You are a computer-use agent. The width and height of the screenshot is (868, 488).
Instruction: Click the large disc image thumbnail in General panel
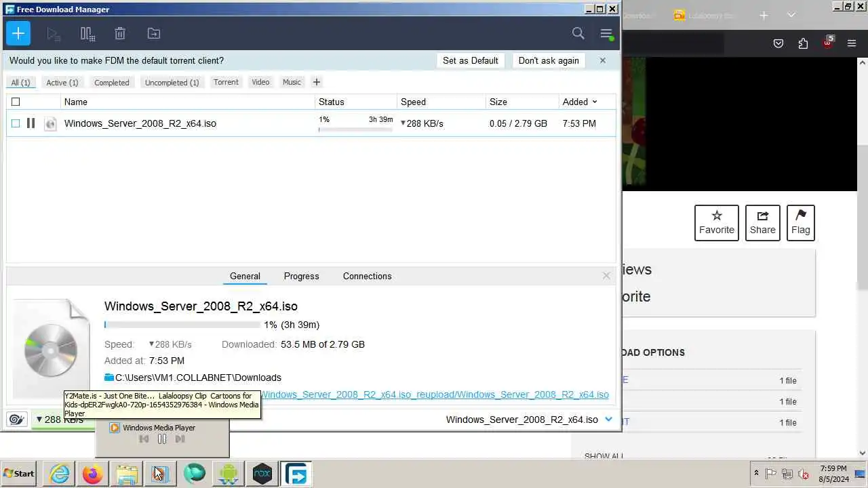51,348
